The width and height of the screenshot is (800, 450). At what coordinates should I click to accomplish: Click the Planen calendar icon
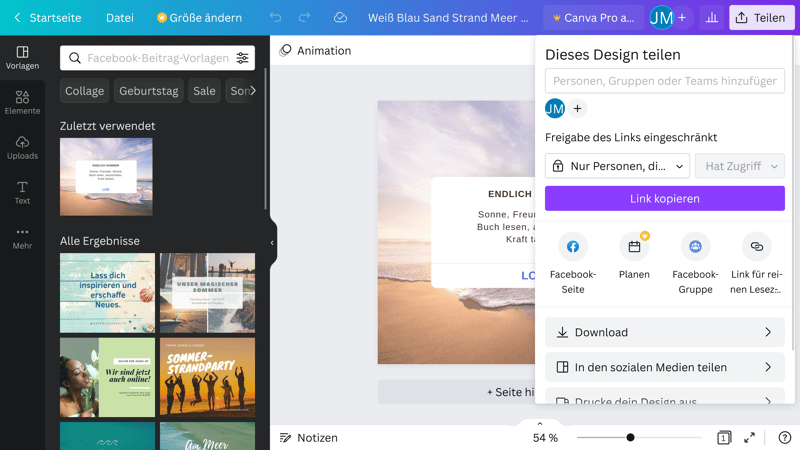[x=634, y=246]
